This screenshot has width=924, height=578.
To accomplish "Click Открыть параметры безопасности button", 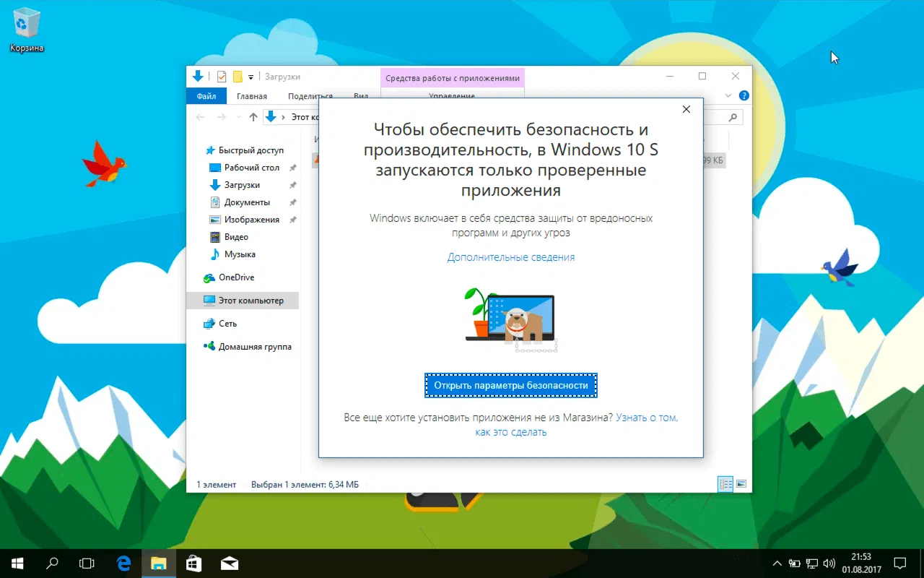I will point(511,385).
